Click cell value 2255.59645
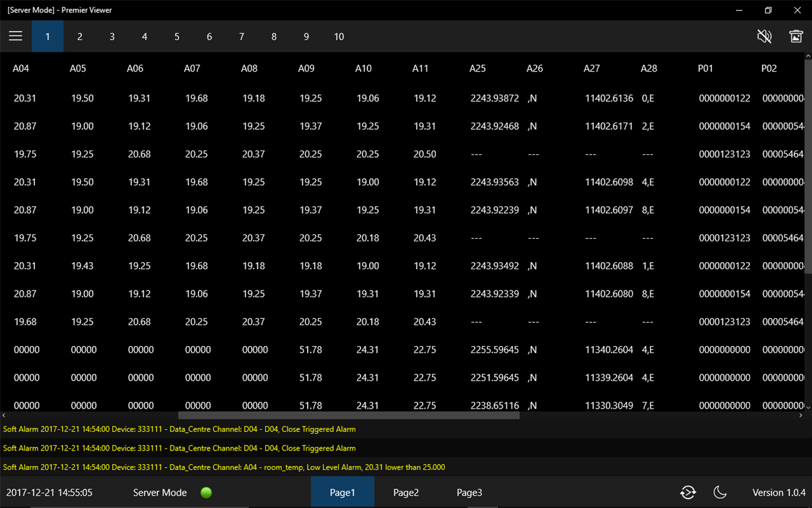 coord(495,350)
